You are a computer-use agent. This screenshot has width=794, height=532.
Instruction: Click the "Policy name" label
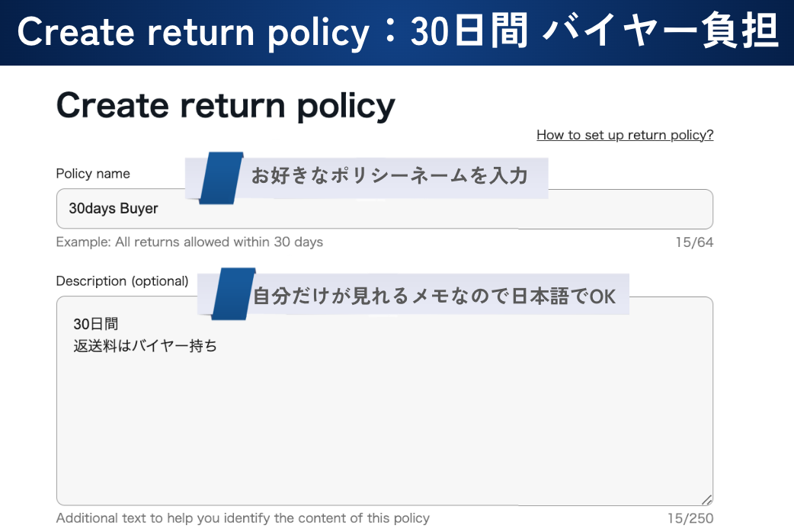pos(93,174)
